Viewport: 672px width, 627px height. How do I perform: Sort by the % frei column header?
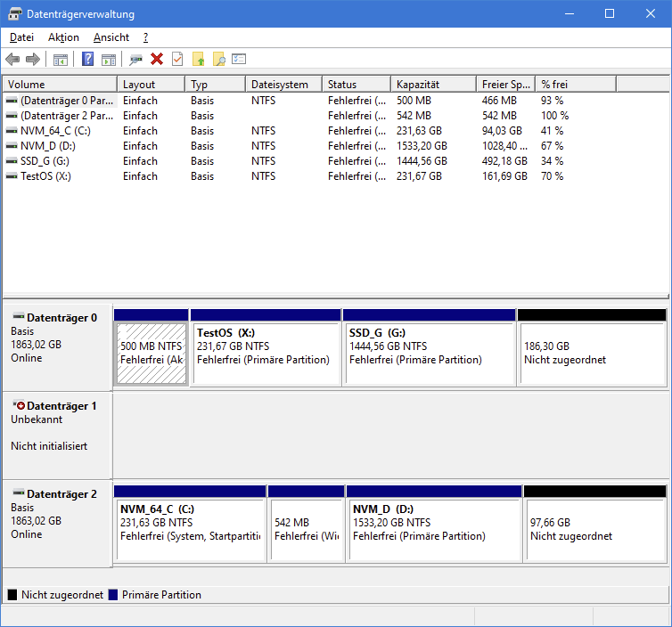(x=576, y=85)
